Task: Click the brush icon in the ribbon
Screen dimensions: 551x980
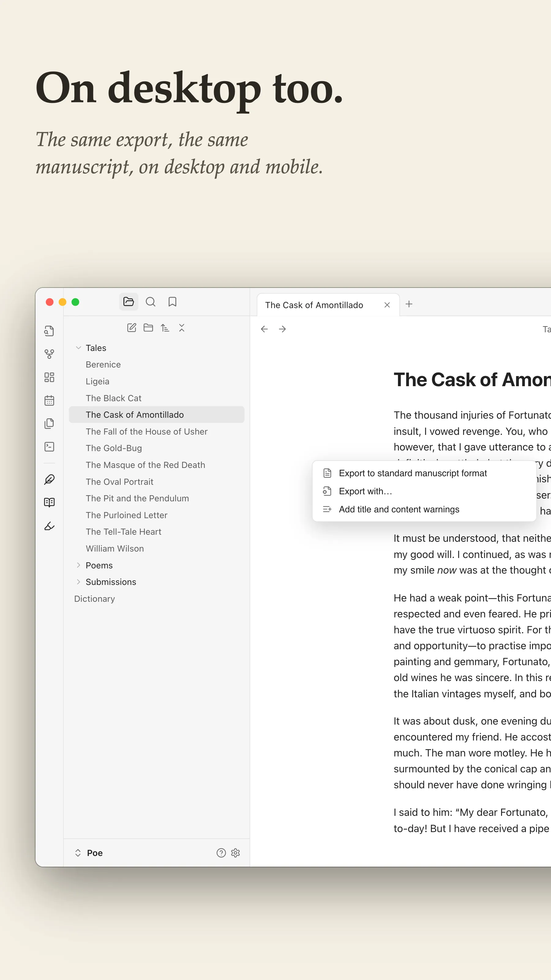Action: (49, 526)
